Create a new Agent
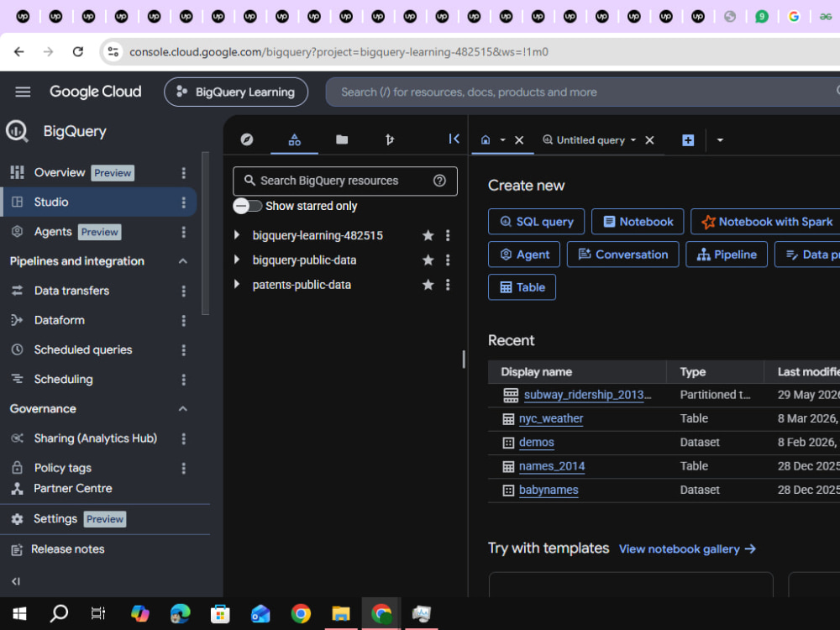840x630 pixels. pos(524,255)
